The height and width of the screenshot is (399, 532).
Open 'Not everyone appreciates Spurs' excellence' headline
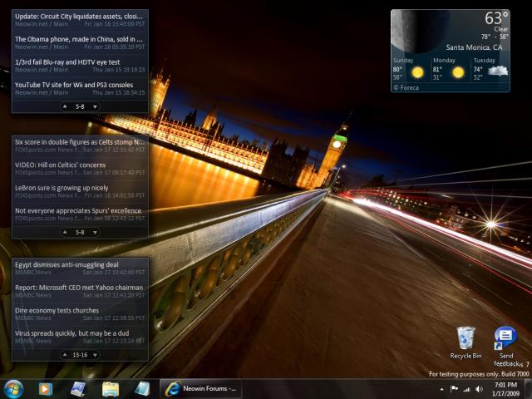pyautogui.click(x=78, y=210)
